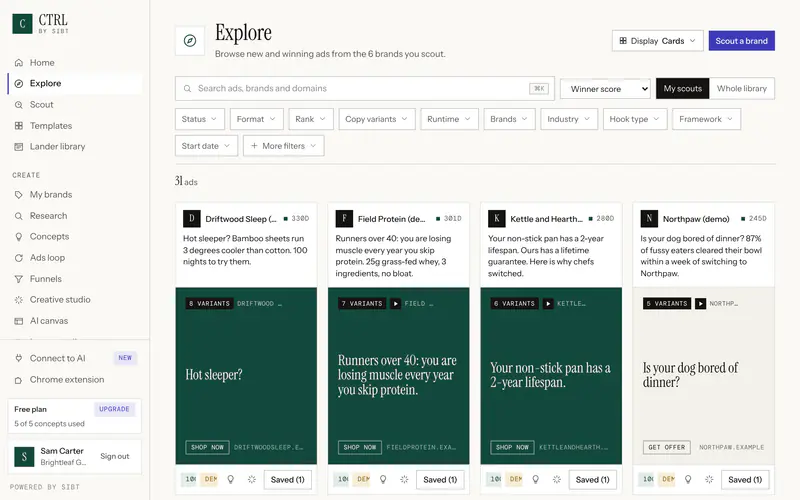The height and width of the screenshot is (500, 800).
Task: Click Sign out link
Action: 115,456
